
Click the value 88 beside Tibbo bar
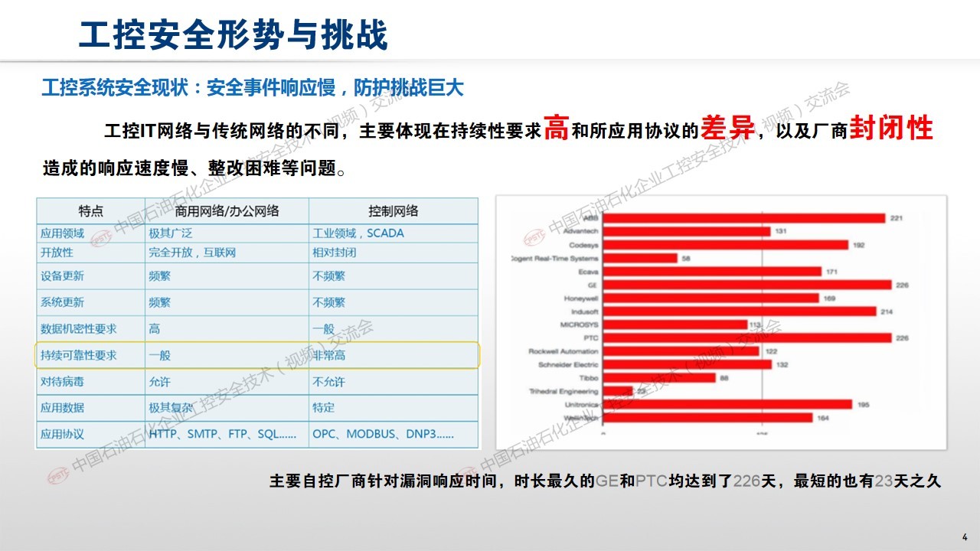click(724, 377)
